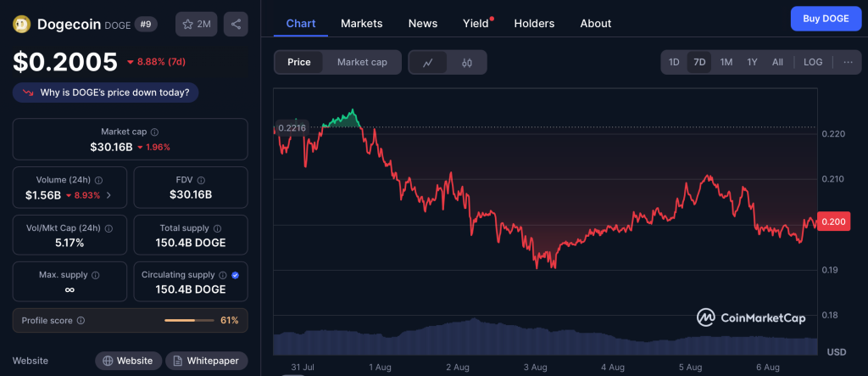Open the Markets tab
Viewport: 868px width, 376px height.
pos(361,23)
